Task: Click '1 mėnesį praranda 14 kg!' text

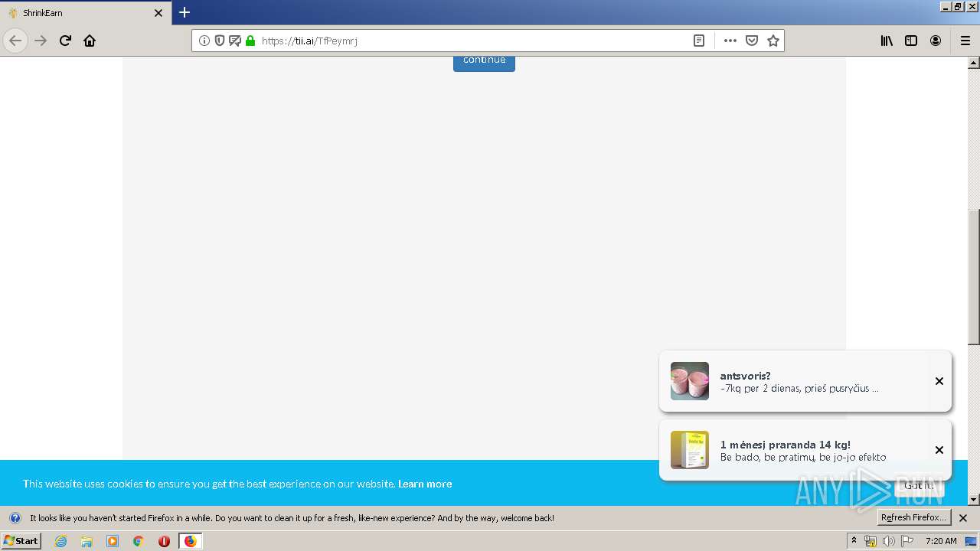Action: click(x=785, y=445)
